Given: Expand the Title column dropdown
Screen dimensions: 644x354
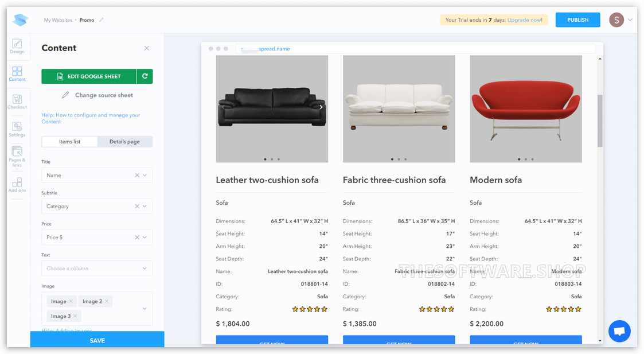Looking at the screenshot, I should click(145, 175).
